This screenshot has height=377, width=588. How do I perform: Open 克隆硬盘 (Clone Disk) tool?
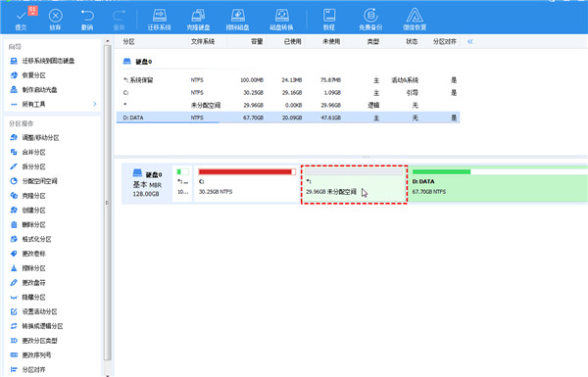point(198,20)
